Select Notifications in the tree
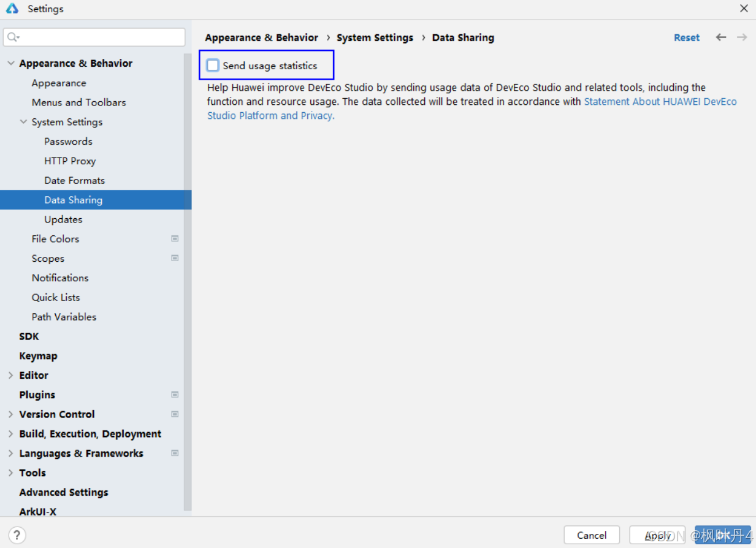The height and width of the screenshot is (548, 756). pos(60,278)
